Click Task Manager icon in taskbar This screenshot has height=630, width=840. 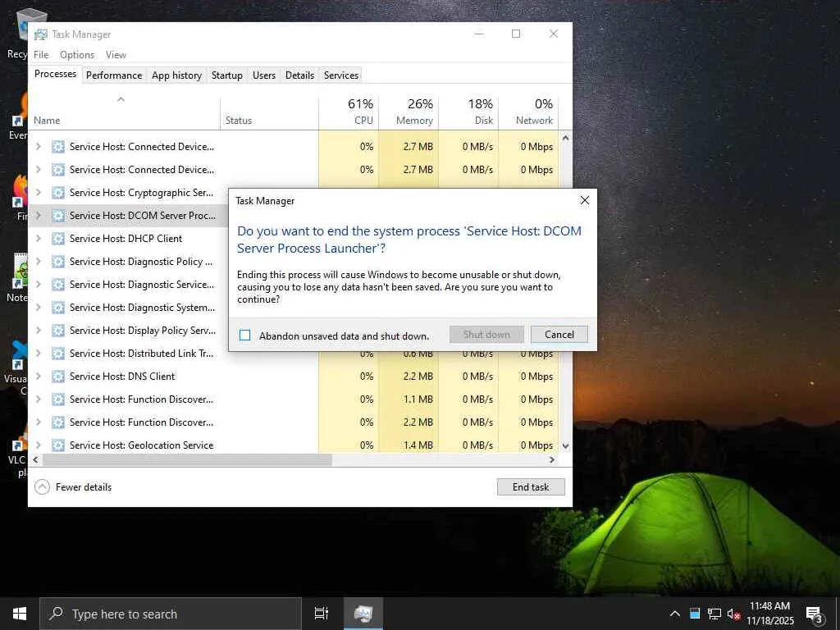363,614
